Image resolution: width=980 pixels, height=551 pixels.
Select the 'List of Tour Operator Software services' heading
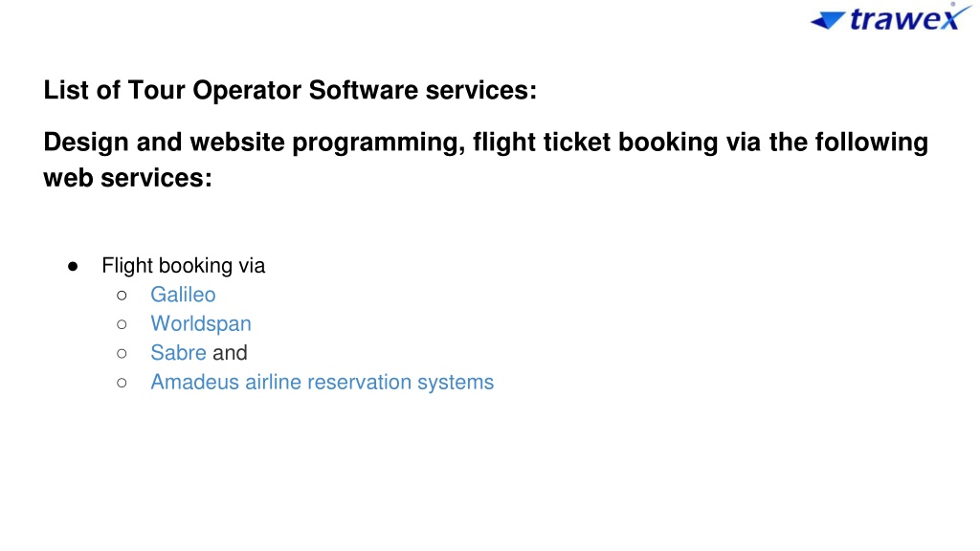click(290, 90)
